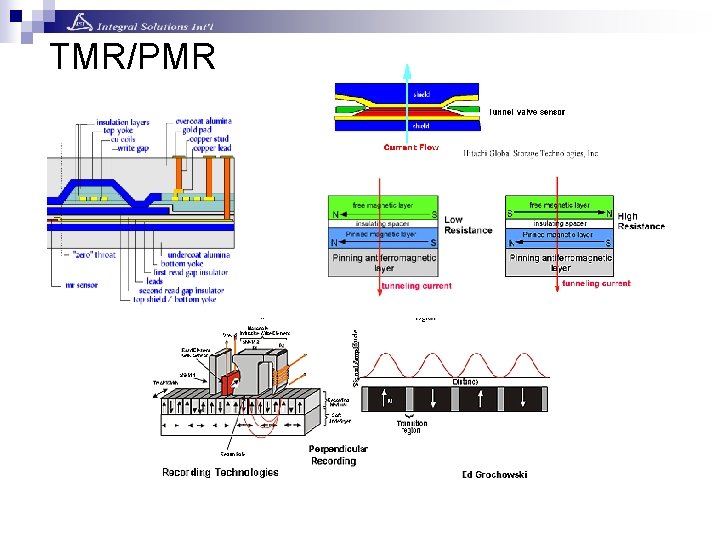Viewport: 720px width, 540px height.
Task: Click the 'Low Resistance' label
Action: click(x=468, y=225)
